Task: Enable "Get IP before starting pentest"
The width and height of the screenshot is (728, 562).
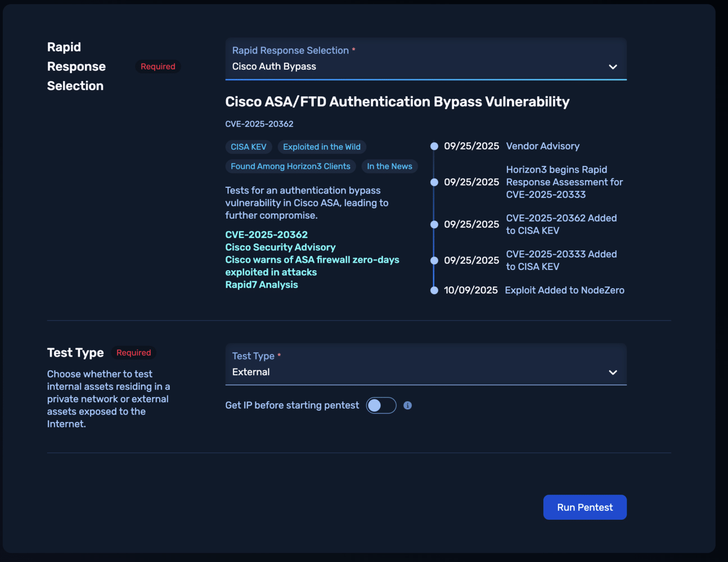Action: coord(381,405)
